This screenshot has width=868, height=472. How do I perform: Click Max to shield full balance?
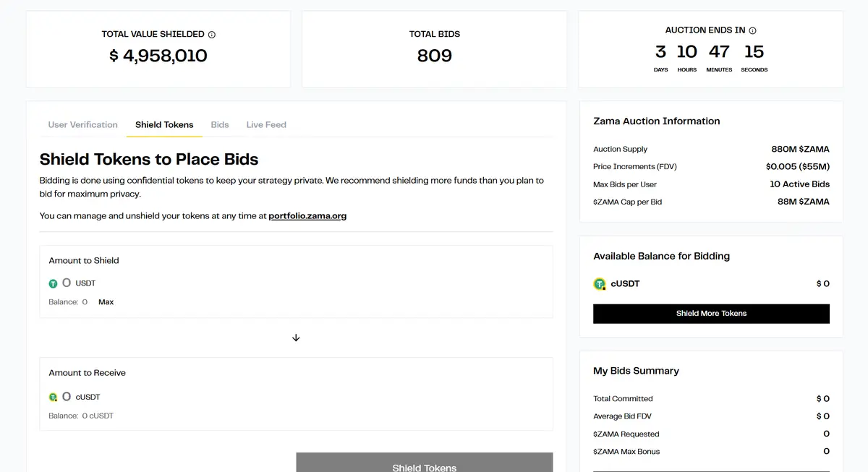(x=106, y=302)
